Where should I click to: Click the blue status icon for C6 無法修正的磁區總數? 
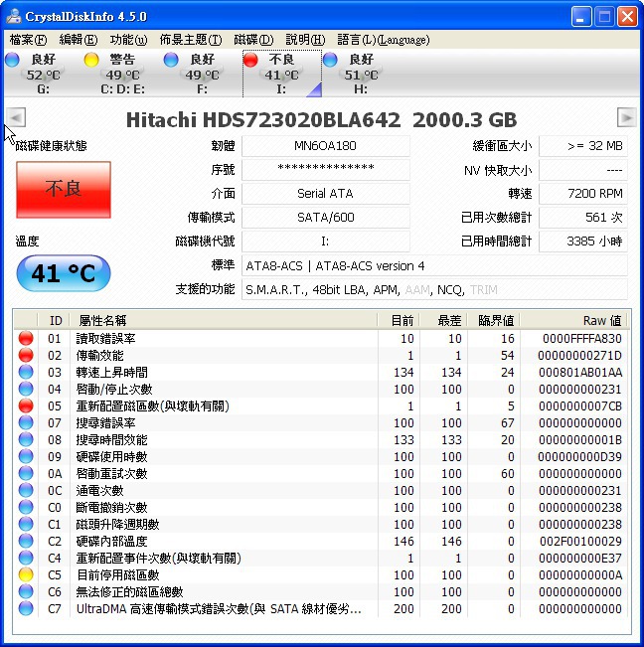pyautogui.click(x=26, y=591)
